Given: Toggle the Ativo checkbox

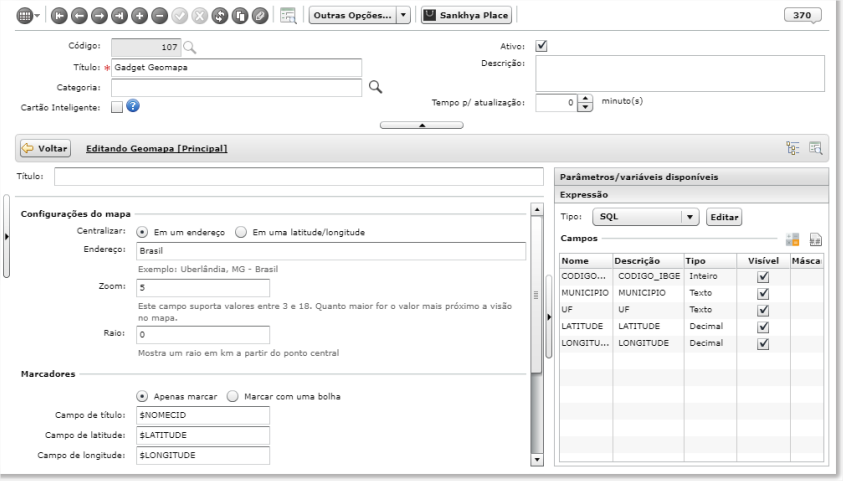Looking at the screenshot, I should 541,46.
